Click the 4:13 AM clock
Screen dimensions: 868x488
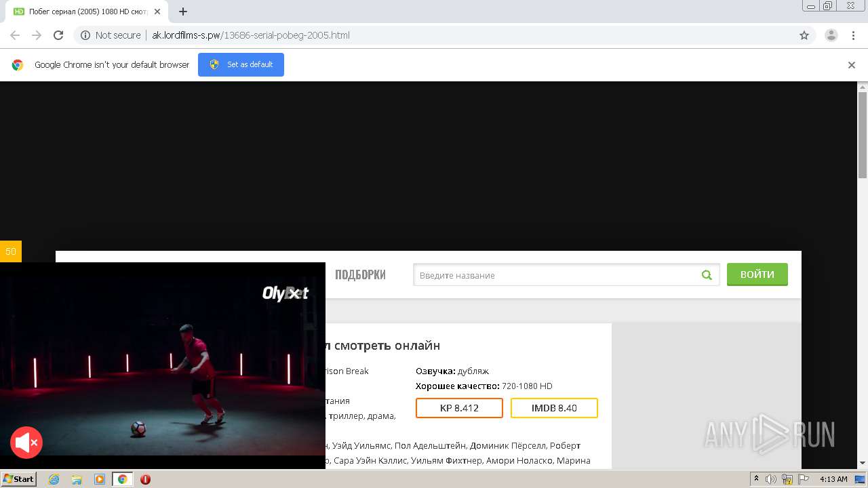[x=833, y=479]
